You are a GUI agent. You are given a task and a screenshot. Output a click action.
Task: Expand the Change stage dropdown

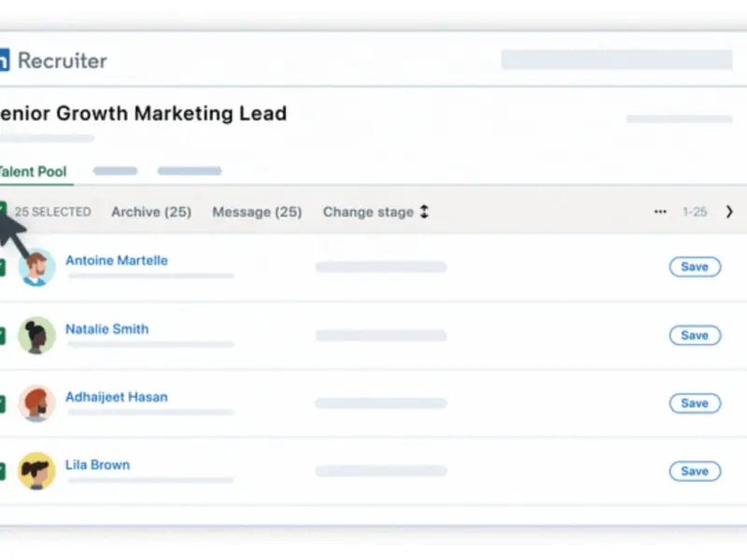pyautogui.click(x=375, y=212)
